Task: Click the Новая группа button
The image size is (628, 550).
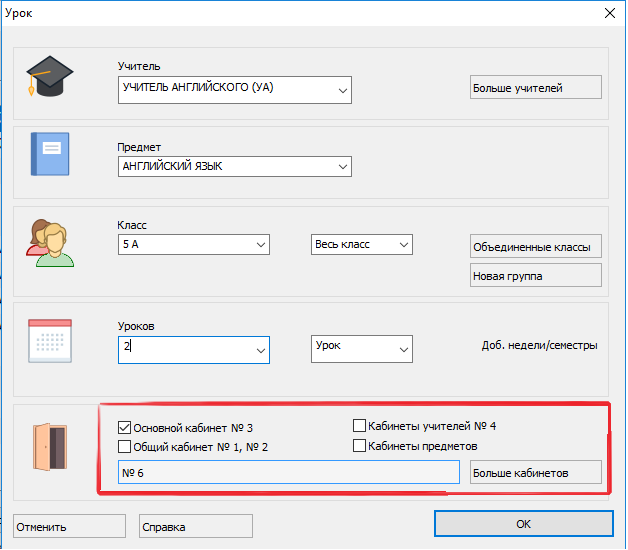Action: (x=535, y=275)
